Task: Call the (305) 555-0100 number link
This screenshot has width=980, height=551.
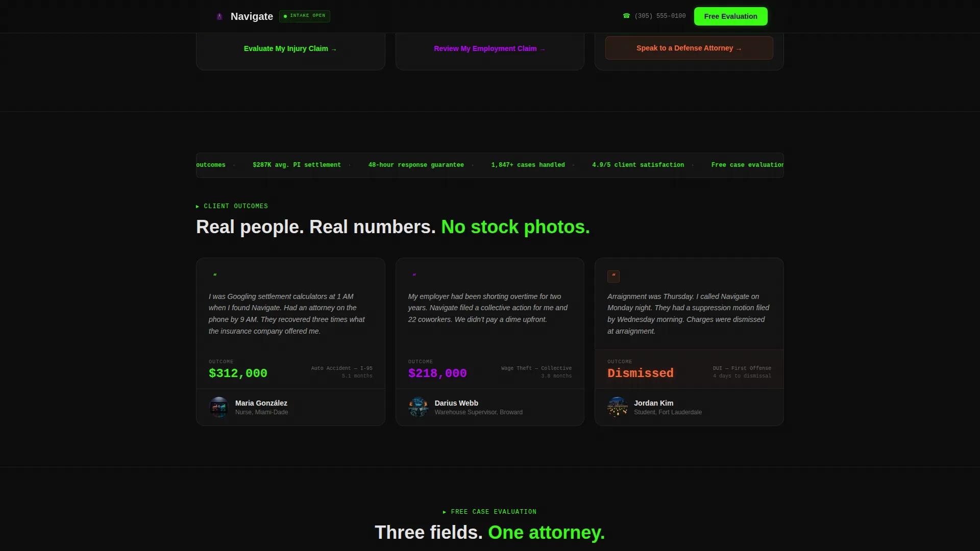Action: click(x=660, y=16)
